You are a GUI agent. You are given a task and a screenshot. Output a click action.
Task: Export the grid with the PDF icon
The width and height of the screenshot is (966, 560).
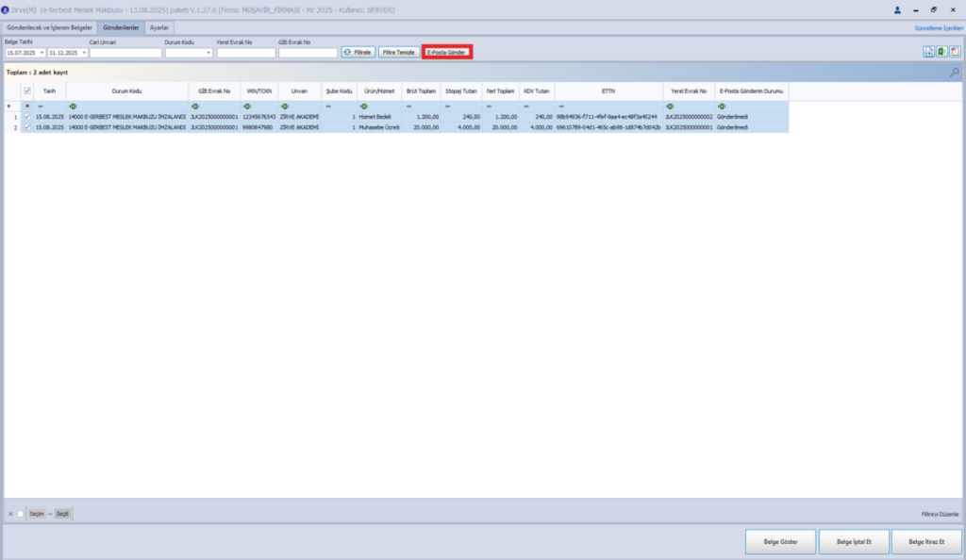(955, 52)
